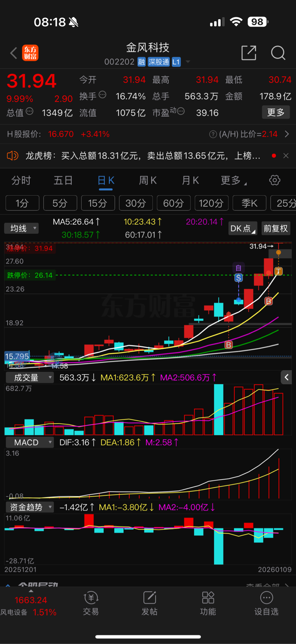The height and width of the screenshot is (644, 296).
Task: Open the 成交量 indicator dropdown
Action: (29, 377)
